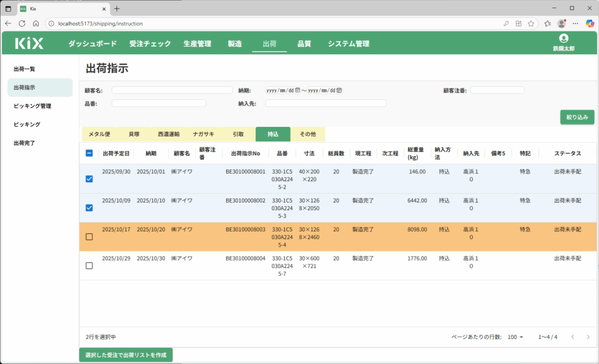Open the システム管理 navigation menu

[x=348, y=44]
